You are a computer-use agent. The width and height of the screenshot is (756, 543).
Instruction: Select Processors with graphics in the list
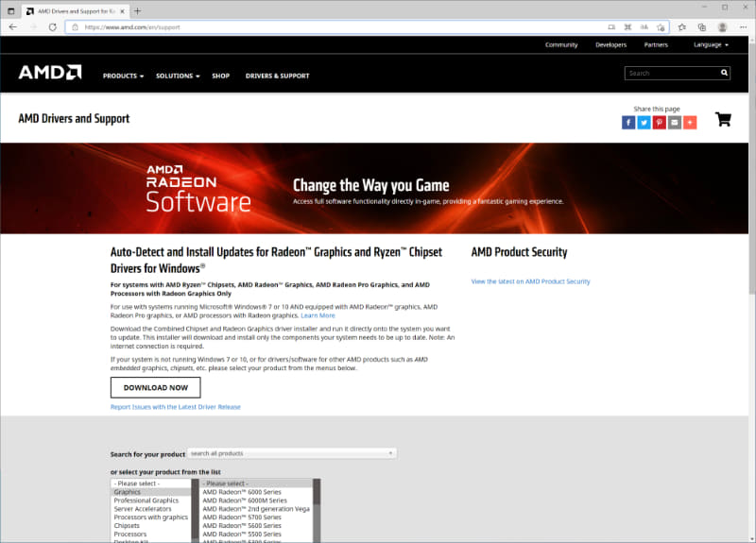click(151, 517)
